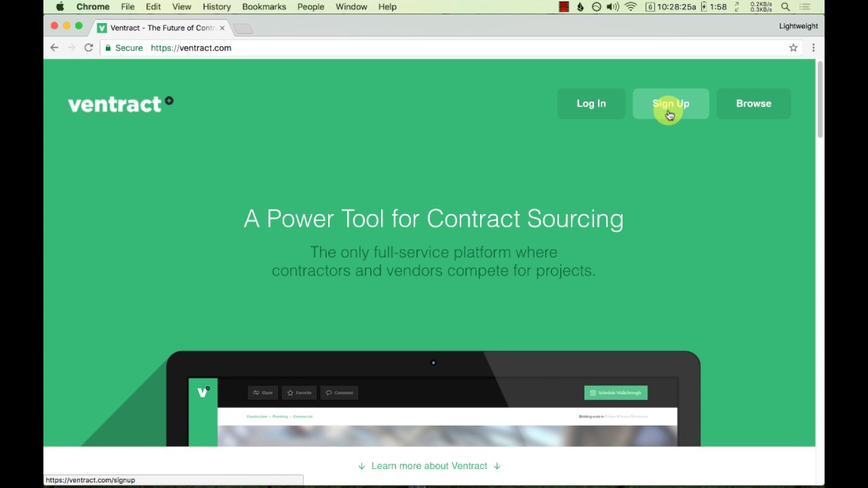
Task: Click Share button in laptop mockup
Action: click(x=262, y=392)
